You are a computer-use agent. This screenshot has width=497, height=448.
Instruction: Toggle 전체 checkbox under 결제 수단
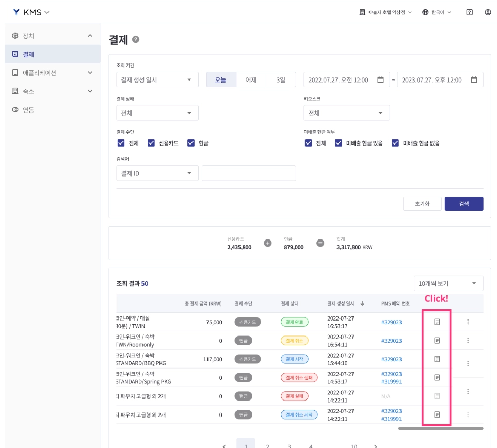point(121,143)
